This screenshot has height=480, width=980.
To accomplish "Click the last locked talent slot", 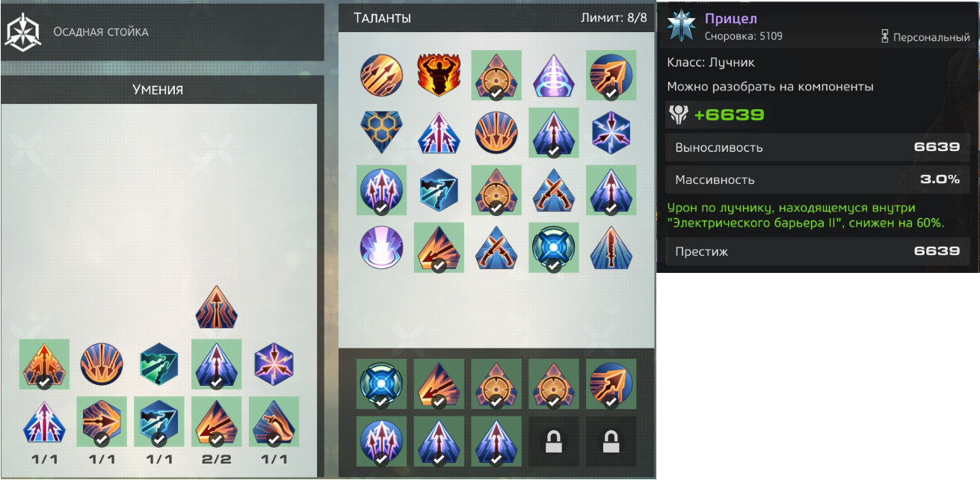I will coord(611,442).
